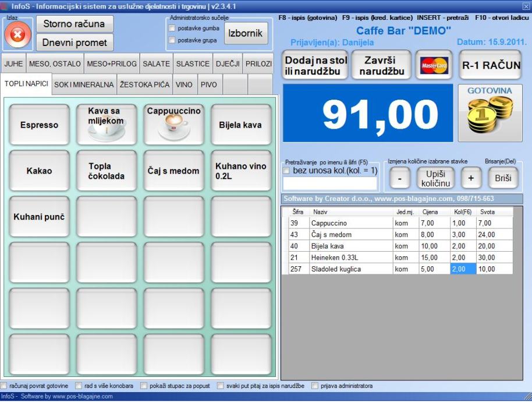Toggle bez unosa kol. checkbox
This screenshot has height=402, width=532.
pyautogui.click(x=287, y=171)
